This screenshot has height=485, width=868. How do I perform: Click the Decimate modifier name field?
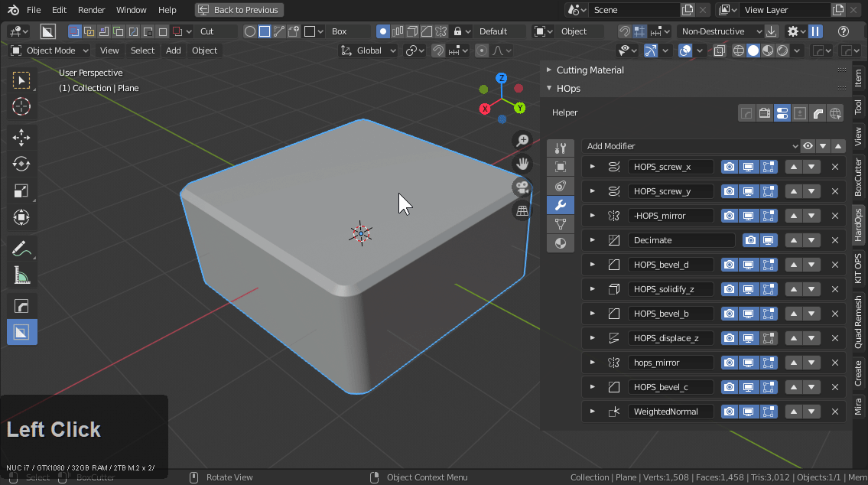pos(679,239)
